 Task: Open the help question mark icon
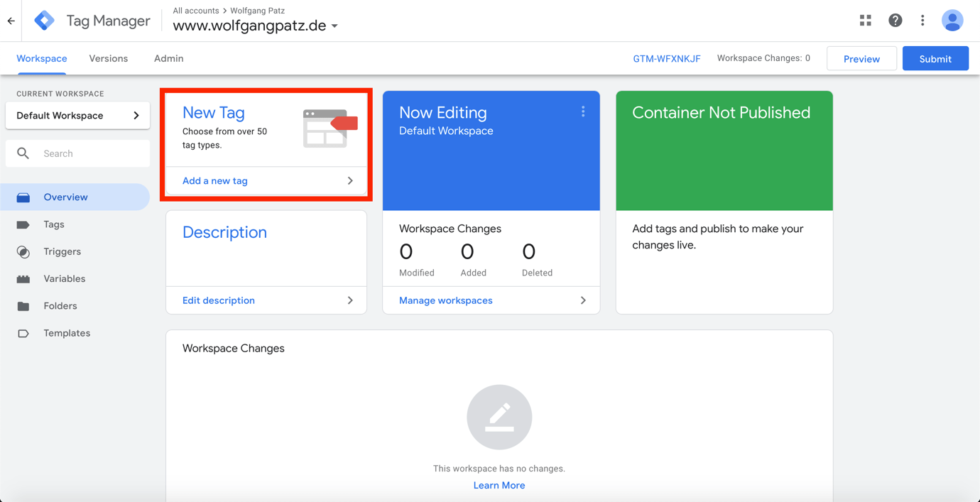(895, 21)
